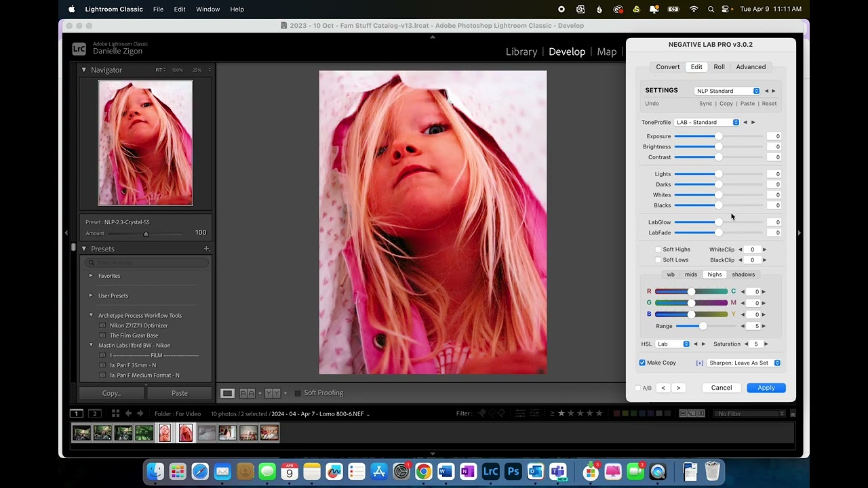Viewport: 868px width, 488px height.
Task: Switch to the Advanced tab
Action: pos(751,67)
